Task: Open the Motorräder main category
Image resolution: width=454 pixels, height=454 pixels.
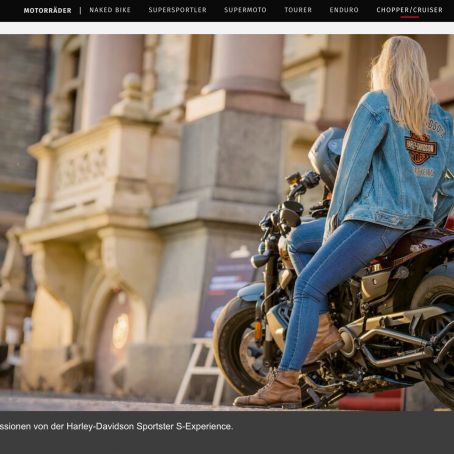Action: click(x=47, y=10)
